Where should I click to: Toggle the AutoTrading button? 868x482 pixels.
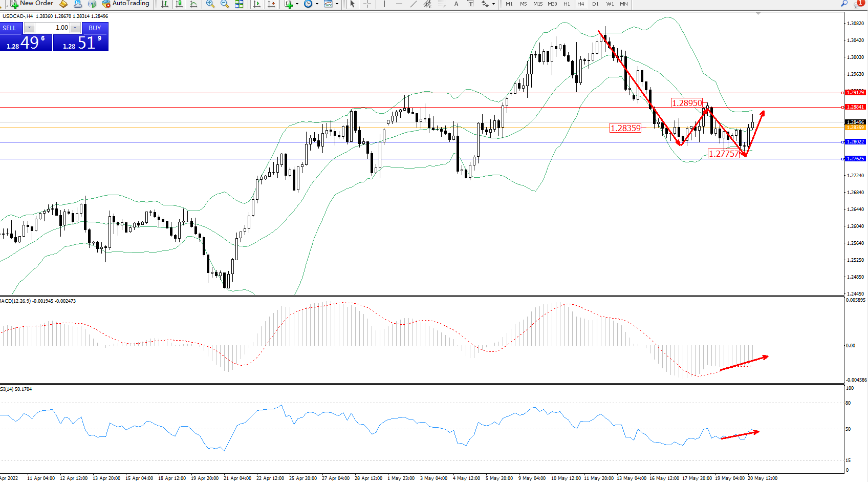[125, 4]
